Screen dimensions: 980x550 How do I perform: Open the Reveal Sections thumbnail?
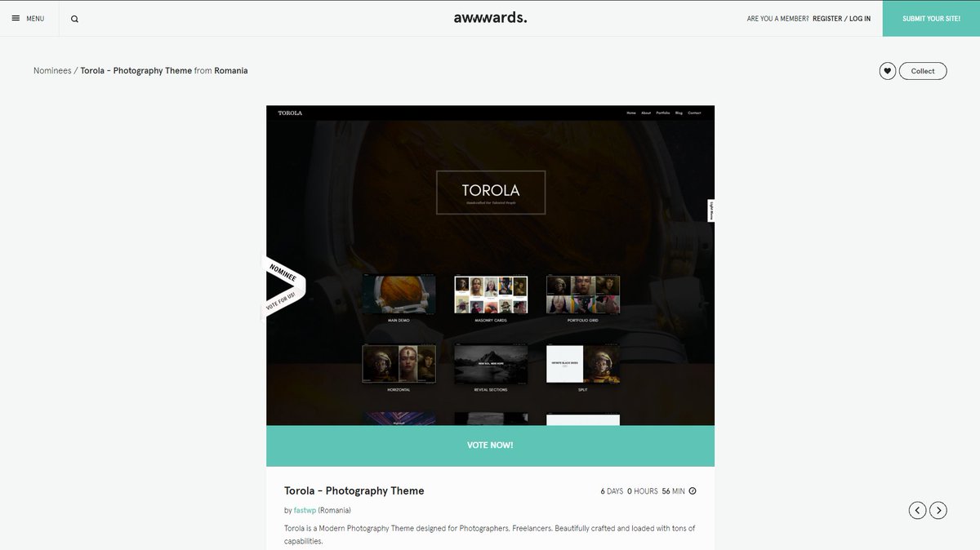click(491, 364)
